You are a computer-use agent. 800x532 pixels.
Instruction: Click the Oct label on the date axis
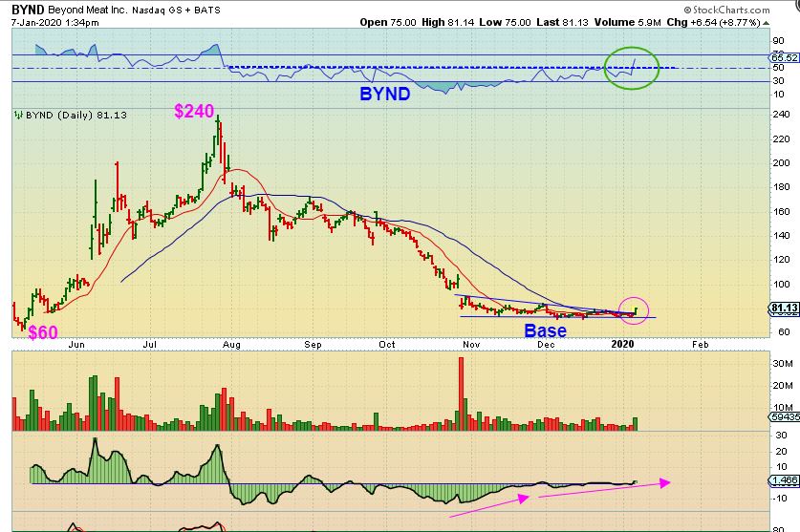click(x=387, y=344)
